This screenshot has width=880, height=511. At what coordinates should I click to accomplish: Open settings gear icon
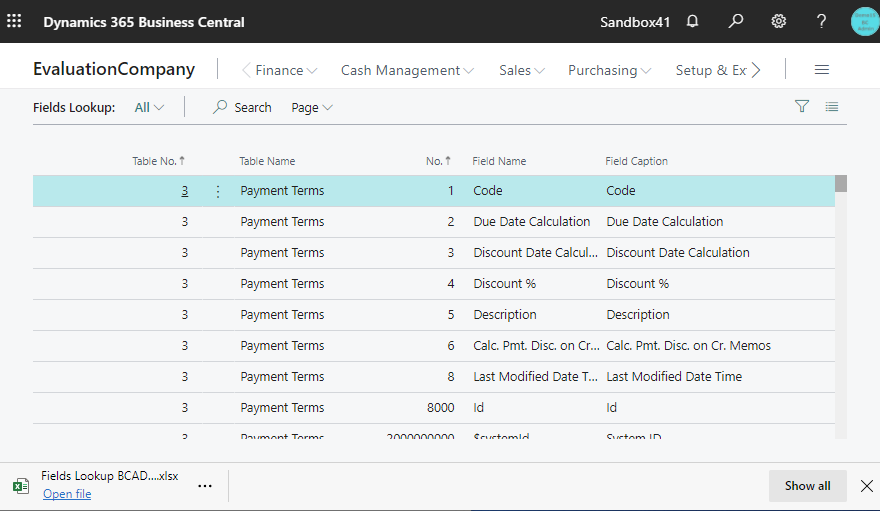pos(778,21)
